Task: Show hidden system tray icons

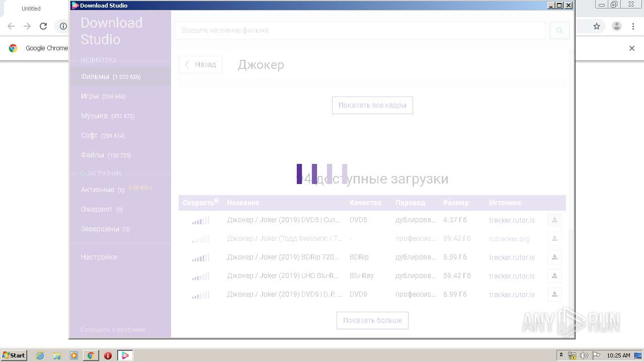Action: pos(561,355)
